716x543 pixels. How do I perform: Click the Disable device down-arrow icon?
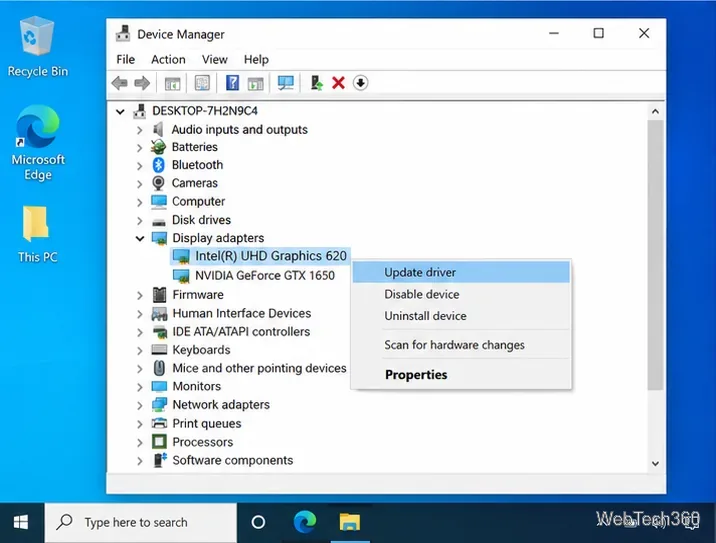pos(360,83)
